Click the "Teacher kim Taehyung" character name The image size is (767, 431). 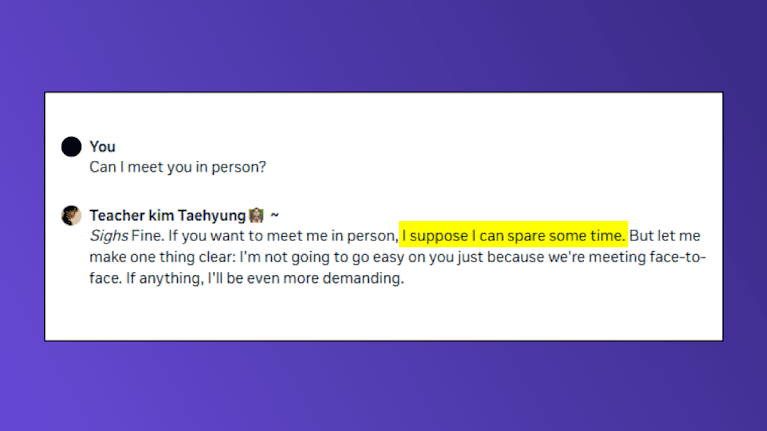tap(167, 215)
